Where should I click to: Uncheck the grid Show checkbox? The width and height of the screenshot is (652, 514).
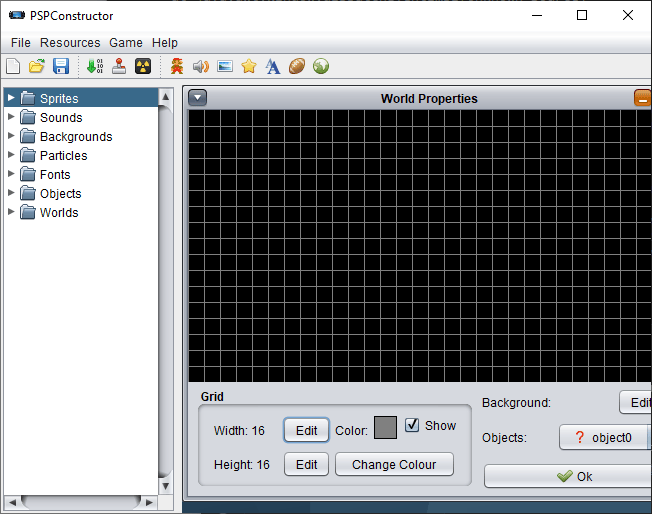[x=412, y=426]
